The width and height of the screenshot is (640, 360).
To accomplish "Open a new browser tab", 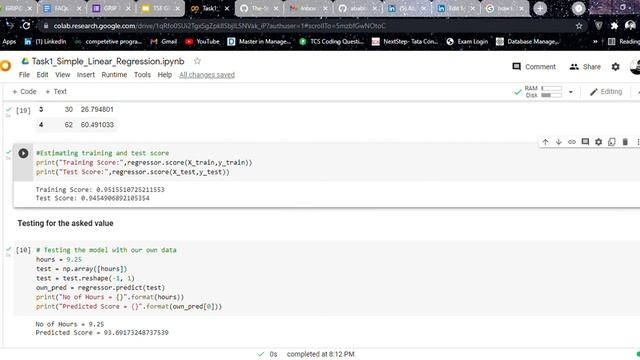I will click(x=540, y=8).
